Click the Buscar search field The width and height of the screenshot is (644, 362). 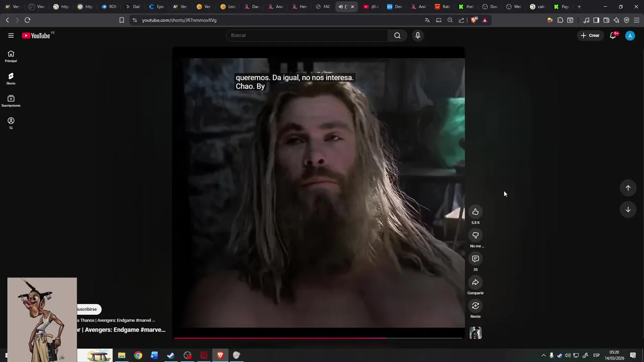click(307, 35)
